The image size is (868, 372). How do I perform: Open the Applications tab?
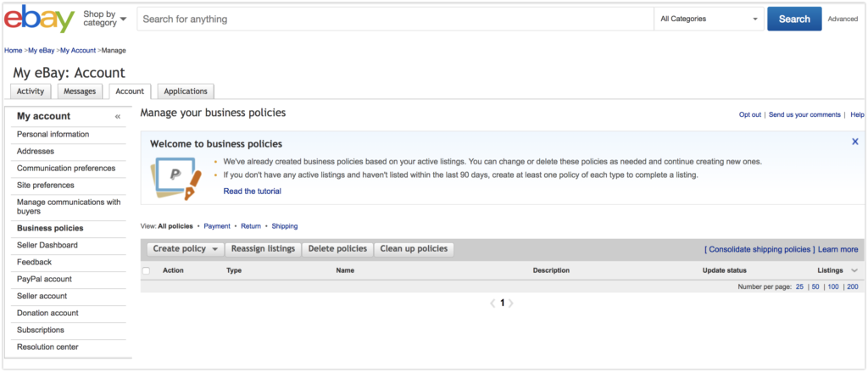(x=186, y=92)
